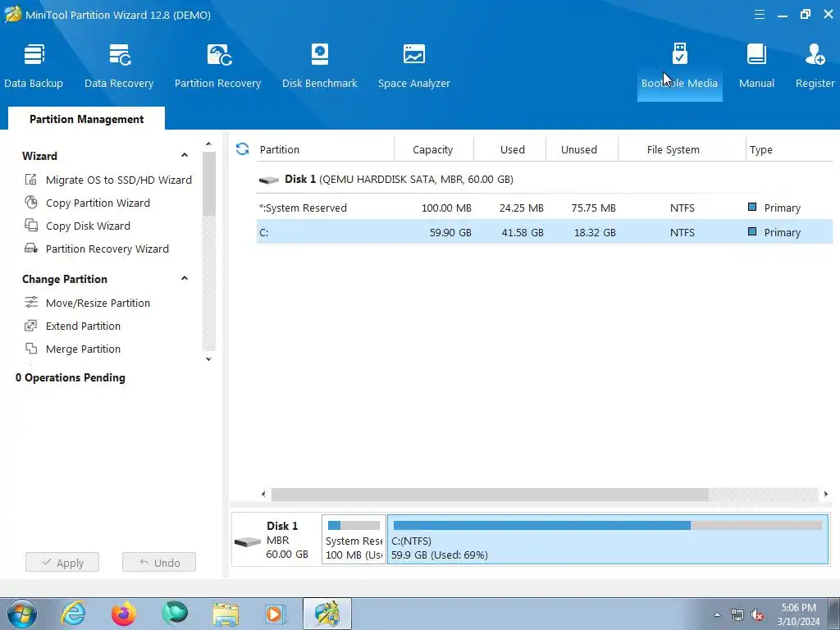Launch Data Recovery from the toolbar
Viewport: 840px width, 630px height.
coord(119,66)
